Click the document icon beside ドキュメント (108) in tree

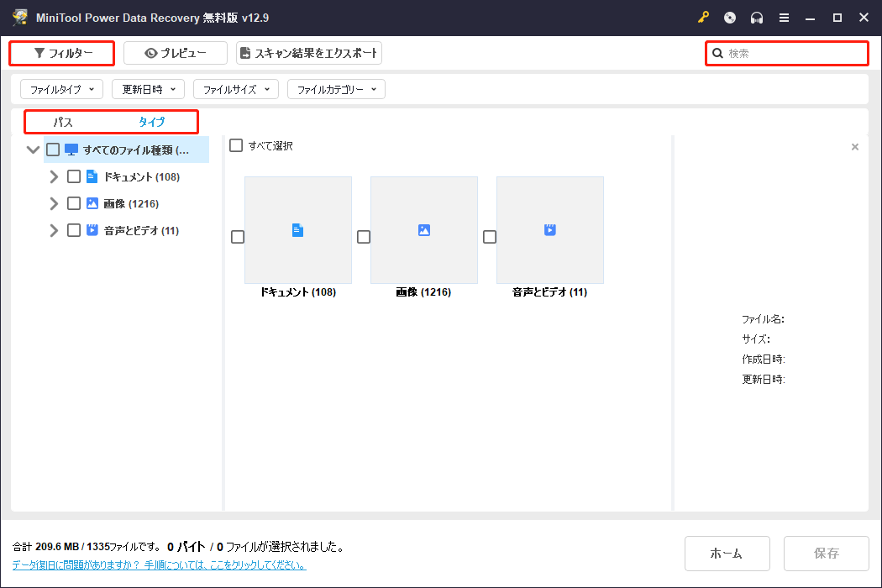(x=92, y=176)
